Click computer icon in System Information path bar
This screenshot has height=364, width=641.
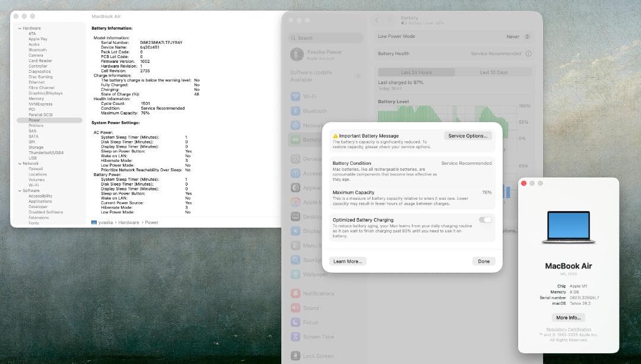click(x=94, y=223)
